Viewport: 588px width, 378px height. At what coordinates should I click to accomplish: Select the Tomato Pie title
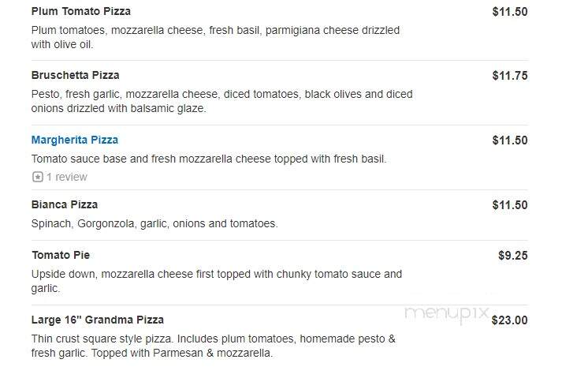61,255
